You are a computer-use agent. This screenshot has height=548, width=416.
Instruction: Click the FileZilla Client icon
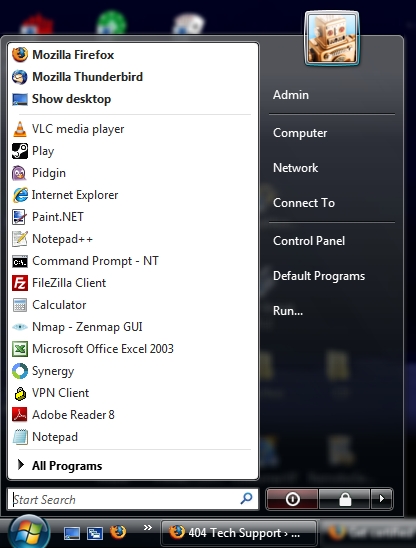tap(20, 283)
